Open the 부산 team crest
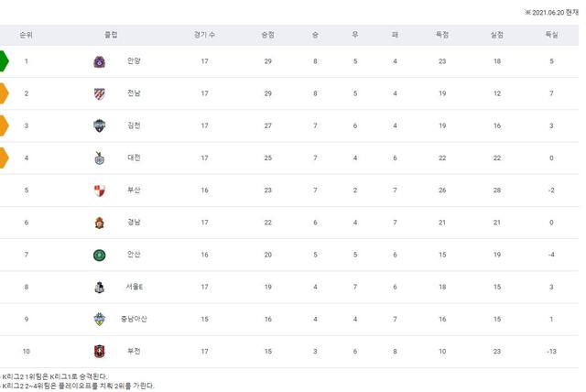 (x=100, y=190)
